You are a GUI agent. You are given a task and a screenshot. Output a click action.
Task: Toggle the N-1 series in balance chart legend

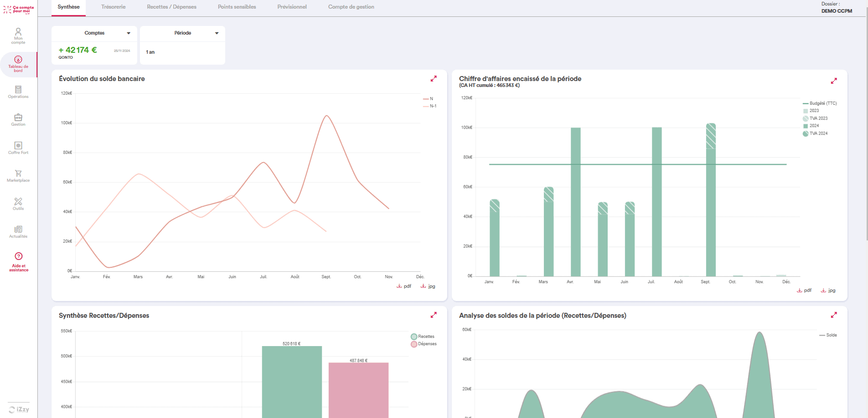coord(430,106)
